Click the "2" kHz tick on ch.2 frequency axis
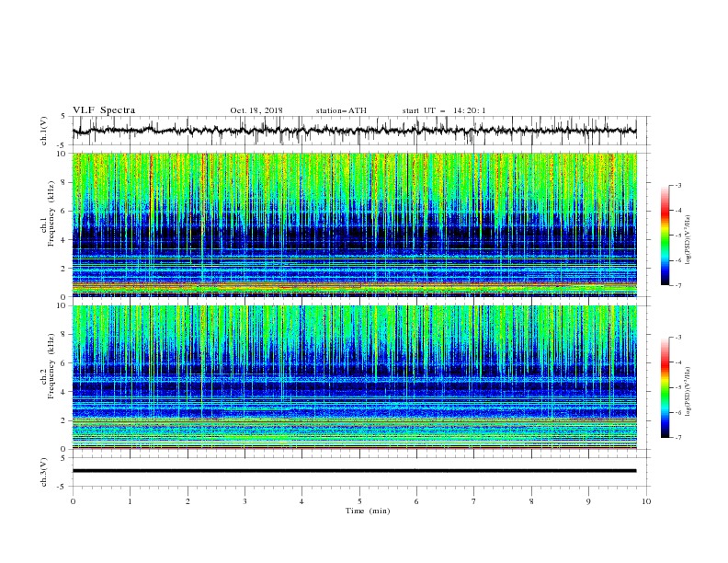728x563 pixels. pyautogui.click(x=64, y=420)
